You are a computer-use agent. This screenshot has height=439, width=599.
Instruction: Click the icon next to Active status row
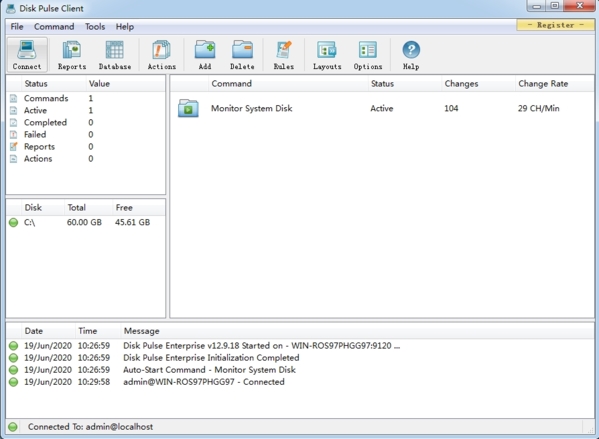tap(14, 110)
